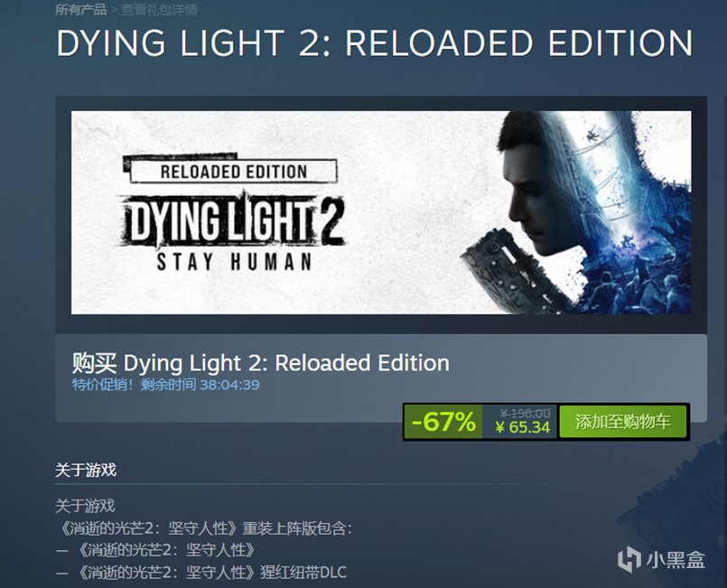
Task: Click the Dying Light 2 banner image
Action: pyautogui.click(x=381, y=212)
